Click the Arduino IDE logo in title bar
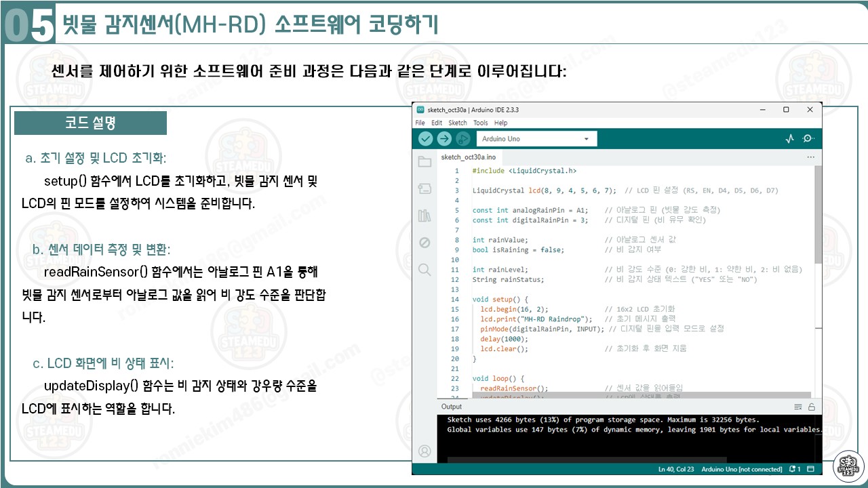The image size is (868, 488). tap(420, 110)
